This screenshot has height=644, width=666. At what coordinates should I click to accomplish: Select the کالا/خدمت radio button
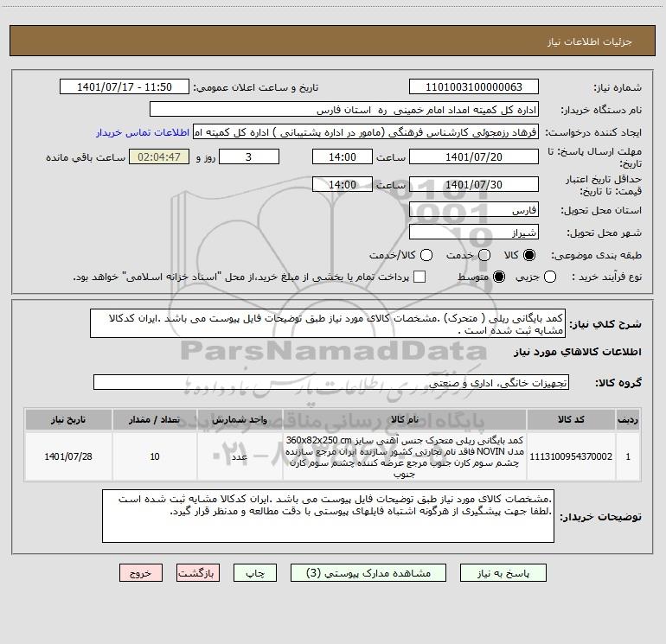click(x=426, y=255)
